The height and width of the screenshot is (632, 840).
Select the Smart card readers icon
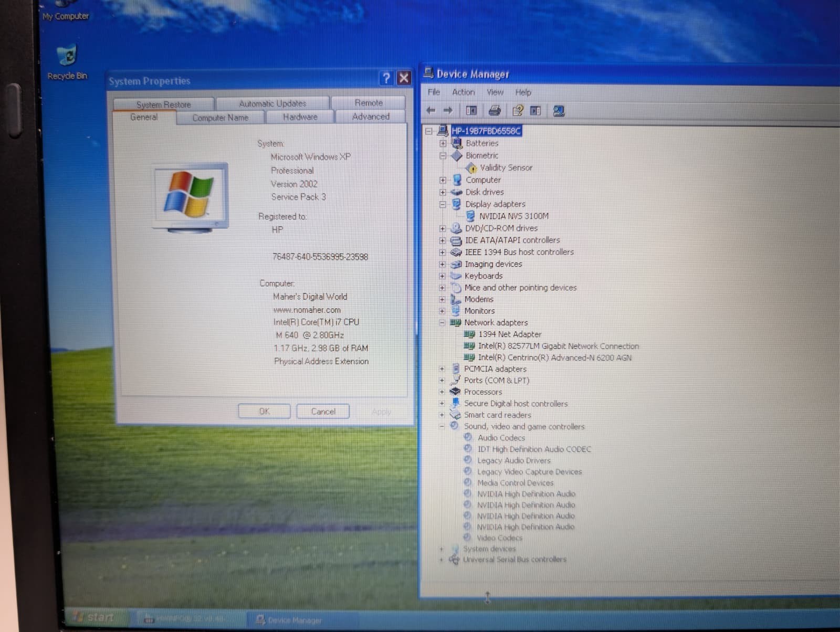click(455, 415)
